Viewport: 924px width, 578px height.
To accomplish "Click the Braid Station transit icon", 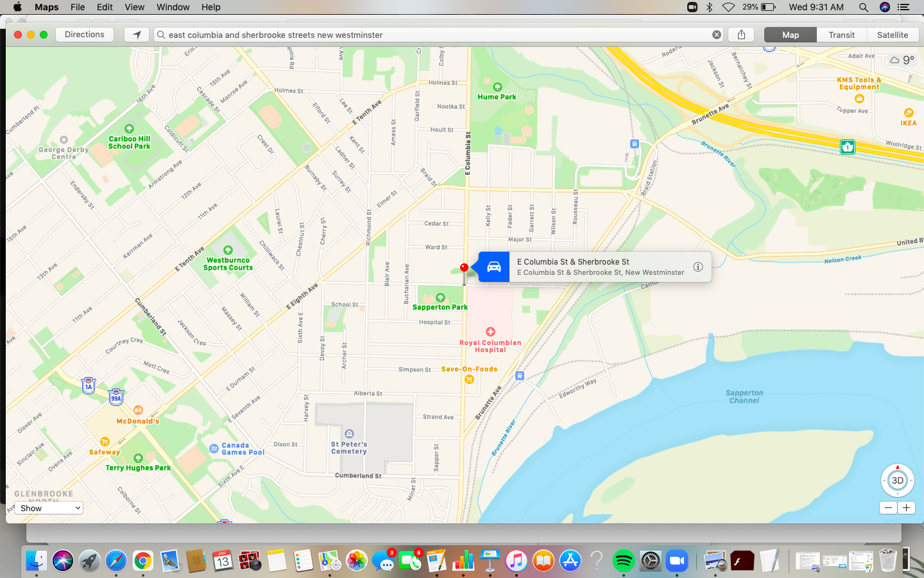I will (634, 144).
